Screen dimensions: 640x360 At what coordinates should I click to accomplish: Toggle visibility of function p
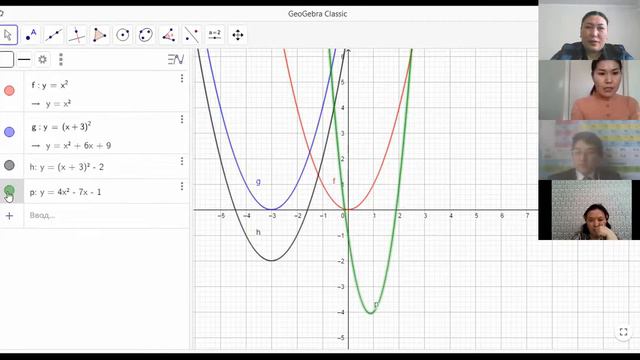pyautogui.click(x=9, y=191)
